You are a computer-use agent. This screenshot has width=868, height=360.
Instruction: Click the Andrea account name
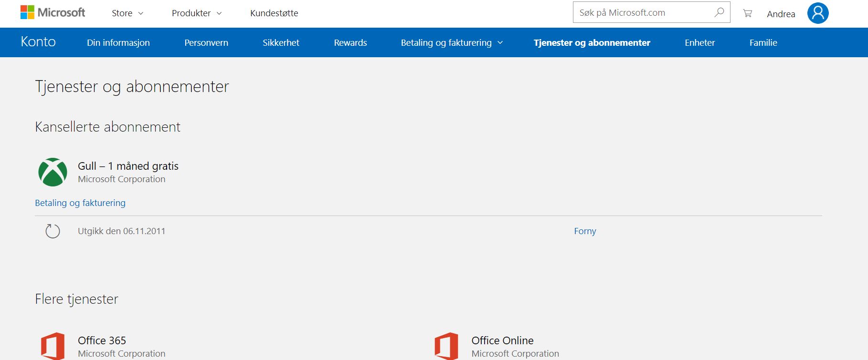pyautogui.click(x=781, y=14)
